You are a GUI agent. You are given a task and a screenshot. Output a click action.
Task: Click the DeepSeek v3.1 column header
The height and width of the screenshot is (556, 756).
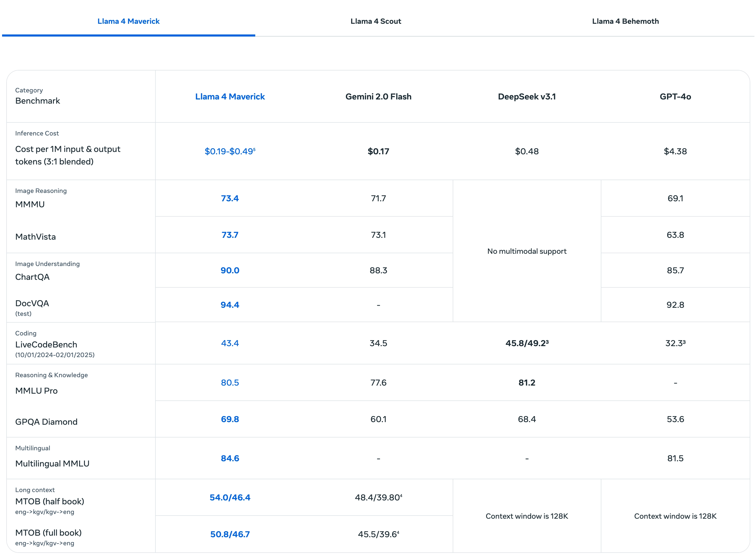pos(527,97)
